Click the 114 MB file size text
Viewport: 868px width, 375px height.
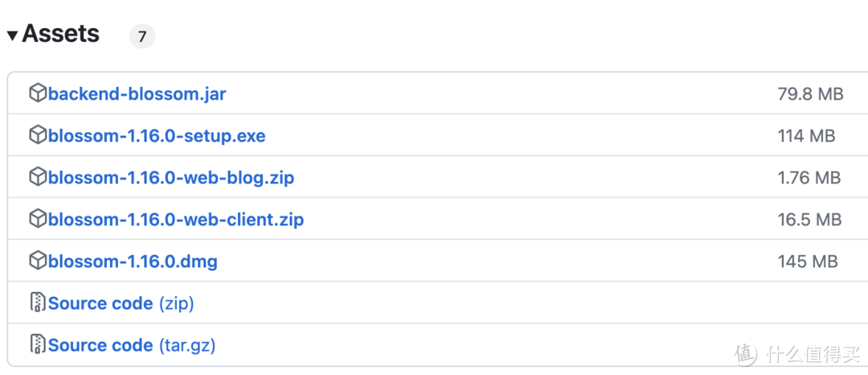pyautogui.click(x=806, y=136)
